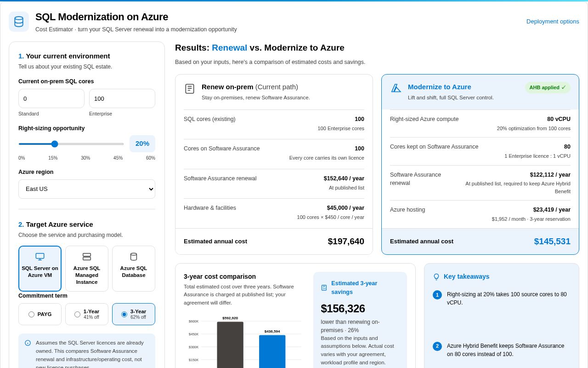
Task: Click the $197,640 estimated annual cost
Action: click(346, 241)
